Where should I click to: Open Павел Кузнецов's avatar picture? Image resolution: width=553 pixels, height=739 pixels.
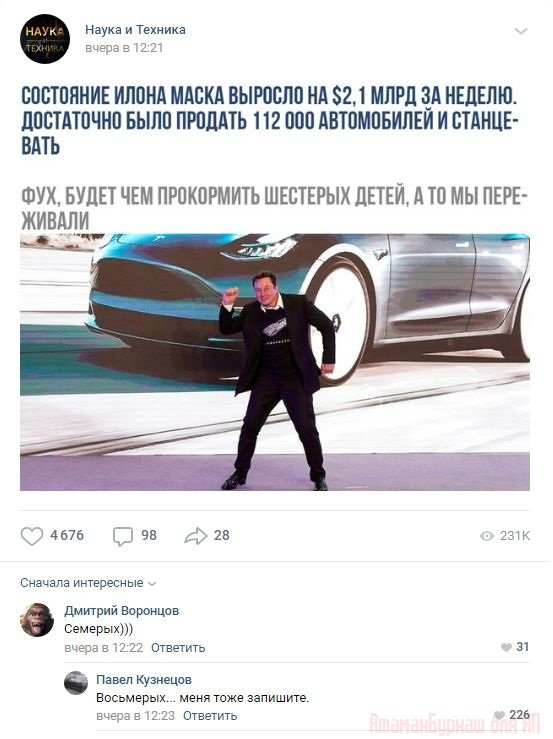click(76, 683)
